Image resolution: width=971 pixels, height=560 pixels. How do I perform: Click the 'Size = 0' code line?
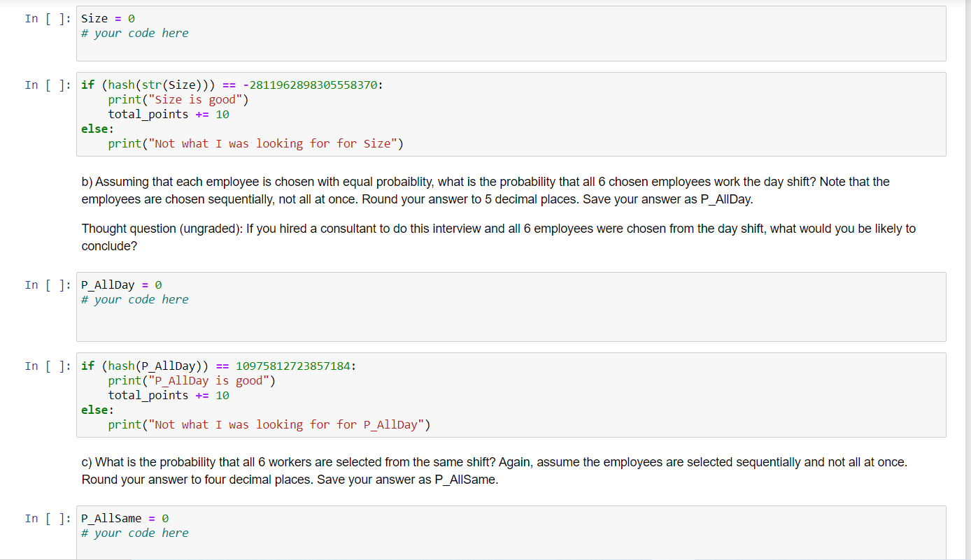[x=108, y=18]
